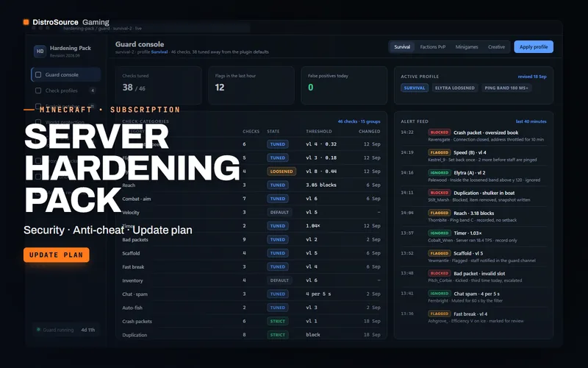Screen dimensions: 588x368
Task: Click the Check profiles count badge 4
Action: pyautogui.click(x=93, y=91)
